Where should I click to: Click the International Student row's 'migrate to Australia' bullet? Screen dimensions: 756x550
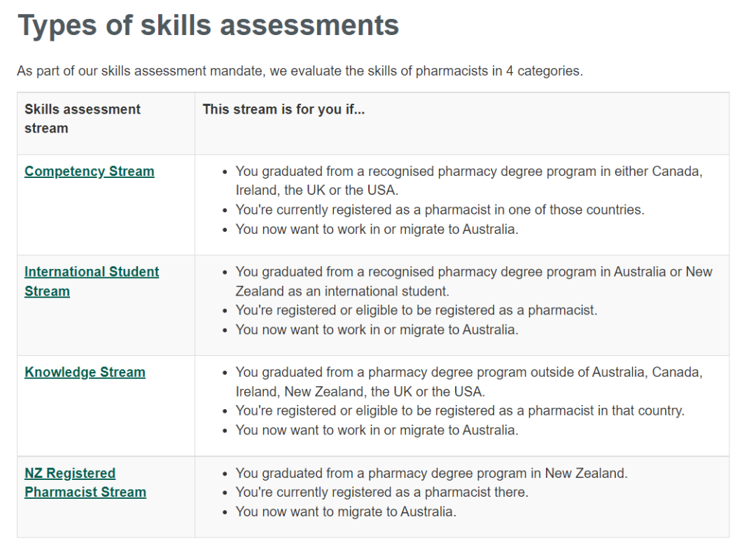[377, 329]
